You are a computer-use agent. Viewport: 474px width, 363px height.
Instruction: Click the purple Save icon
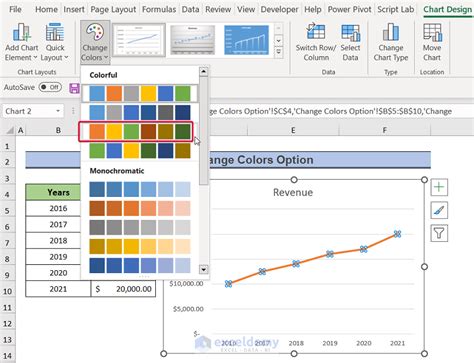coord(75,88)
